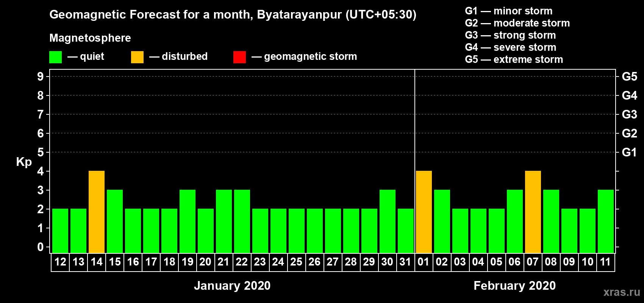Click the February 2020 month label
The image size is (644, 303).
coord(515,286)
